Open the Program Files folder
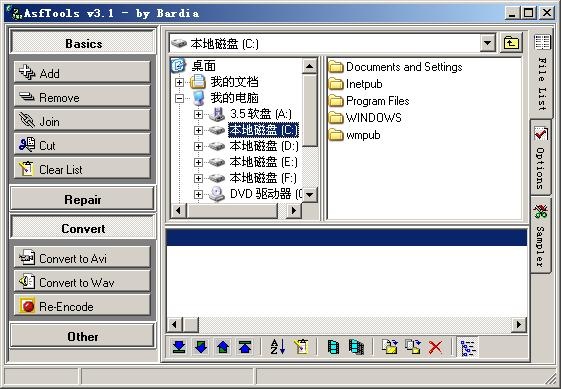 (x=377, y=101)
